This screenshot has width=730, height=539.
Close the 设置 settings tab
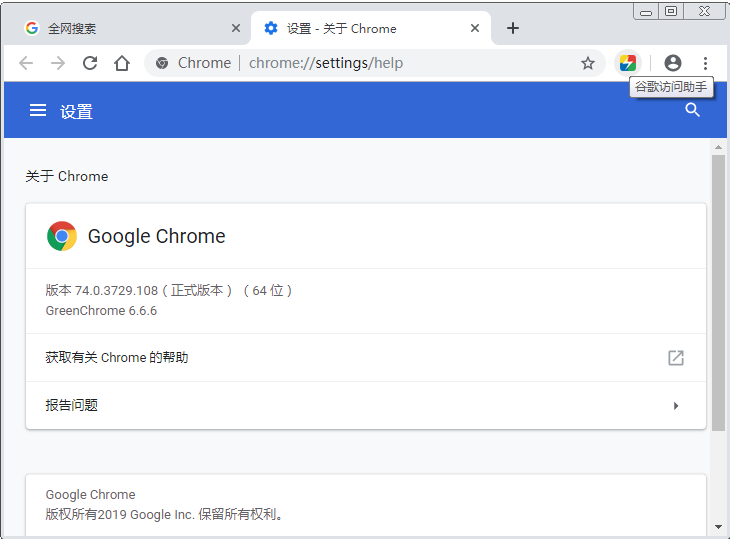click(x=475, y=29)
